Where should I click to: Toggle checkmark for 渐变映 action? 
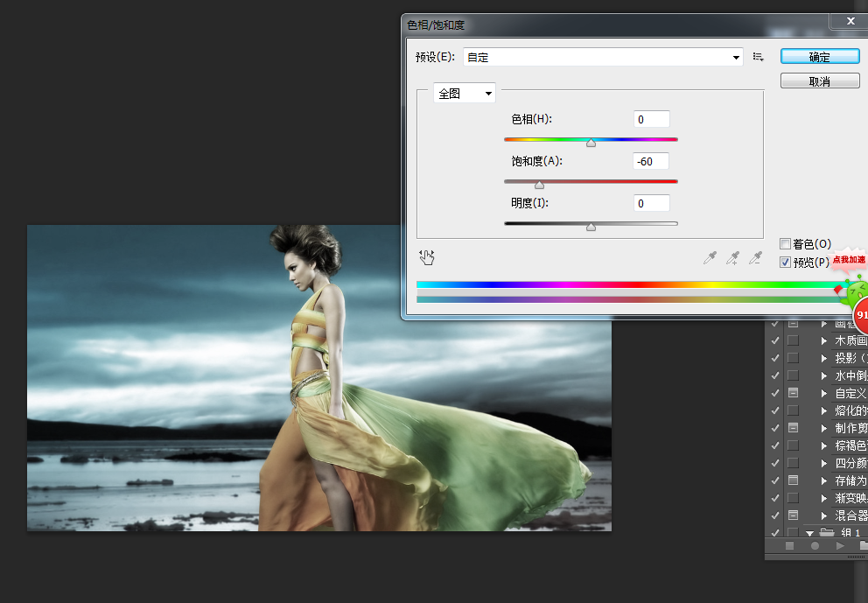[774, 498]
